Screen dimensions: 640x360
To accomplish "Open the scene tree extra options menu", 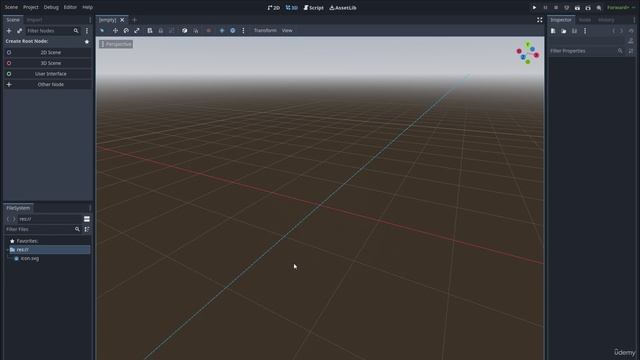I will (x=87, y=31).
